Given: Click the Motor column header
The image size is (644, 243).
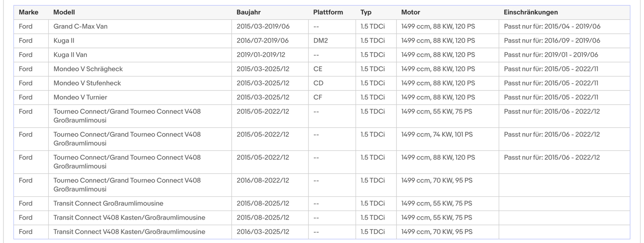Looking at the screenshot, I should [x=411, y=12].
